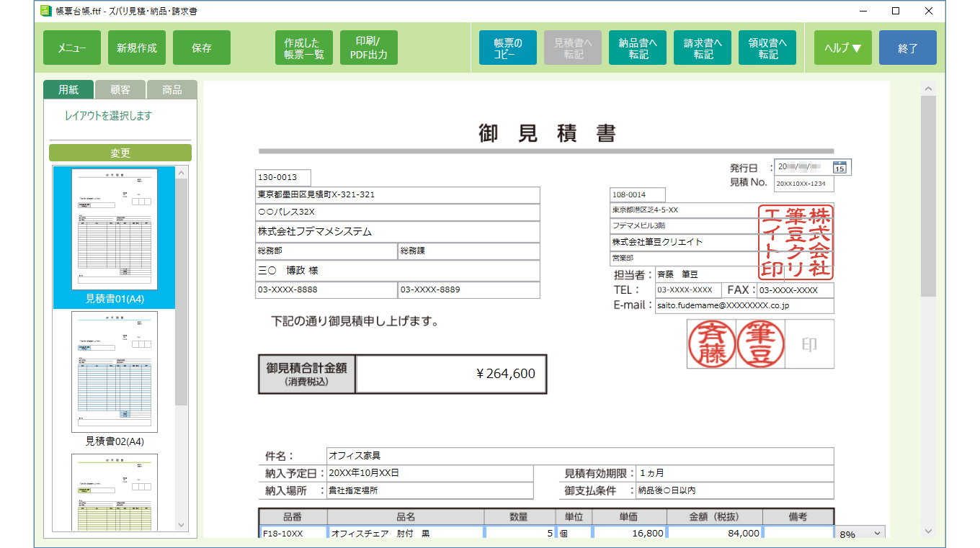The image size is (980, 548).
Task: Open the メニュー panel
Action: 71,47
